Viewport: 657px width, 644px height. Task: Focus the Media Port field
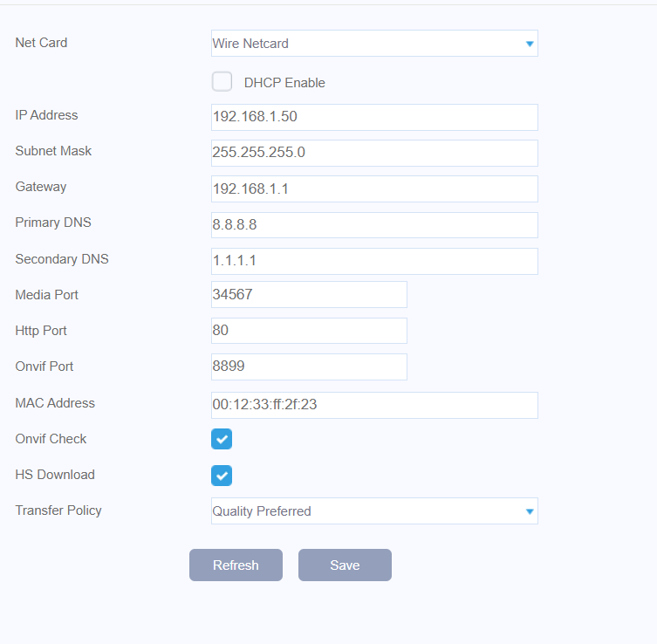309,295
